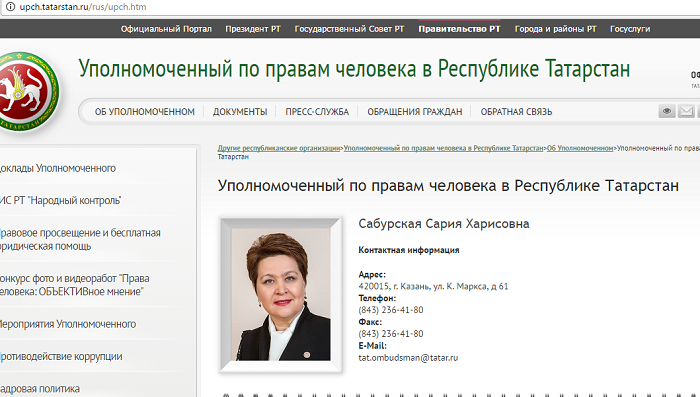The width and height of the screenshot is (700, 397).
Task: Open Обратная связь section
Action: click(516, 112)
